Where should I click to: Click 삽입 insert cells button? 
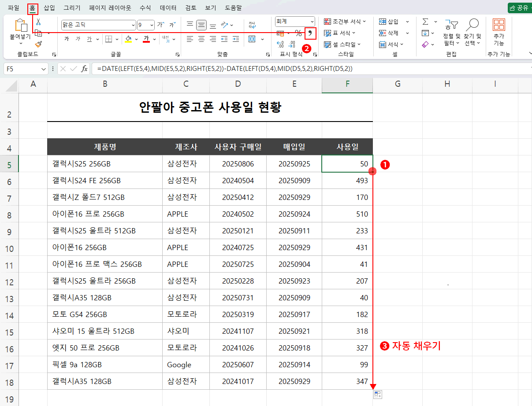(389, 22)
